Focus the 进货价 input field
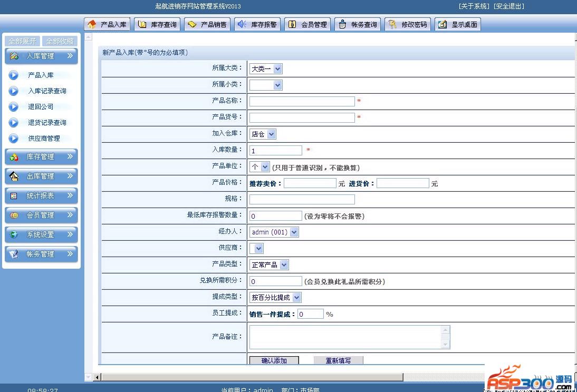The height and width of the screenshot is (392, 577). click(402, 183)
